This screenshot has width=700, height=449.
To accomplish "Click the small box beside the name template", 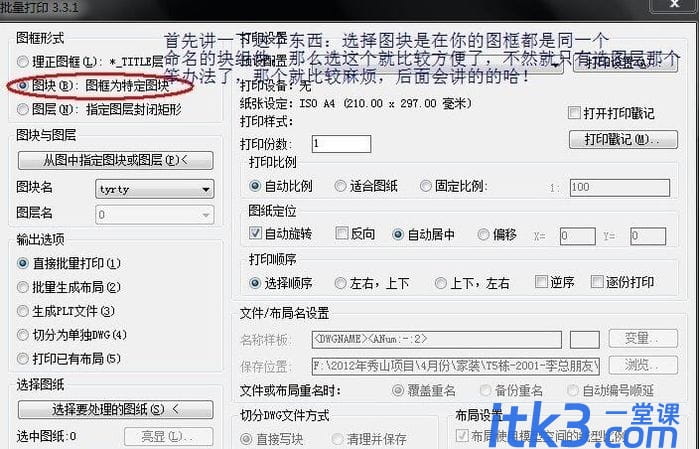I will click(x=585, y=340).
